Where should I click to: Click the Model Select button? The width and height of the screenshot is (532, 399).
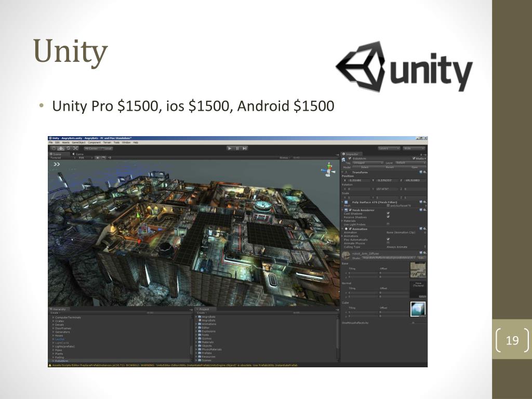(365, 167)
